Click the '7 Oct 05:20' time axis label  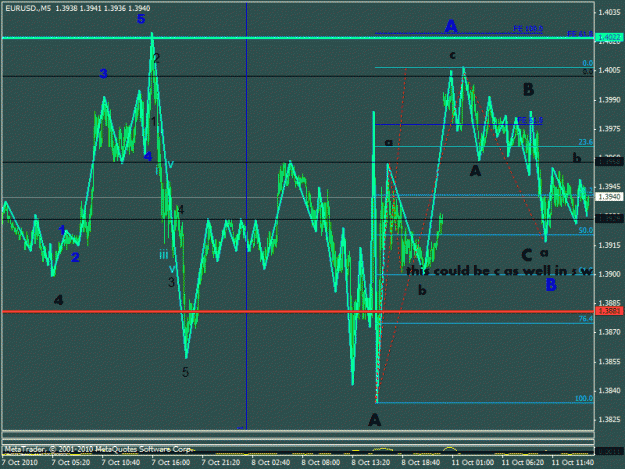pyautogui.click(x=71, y=462)
